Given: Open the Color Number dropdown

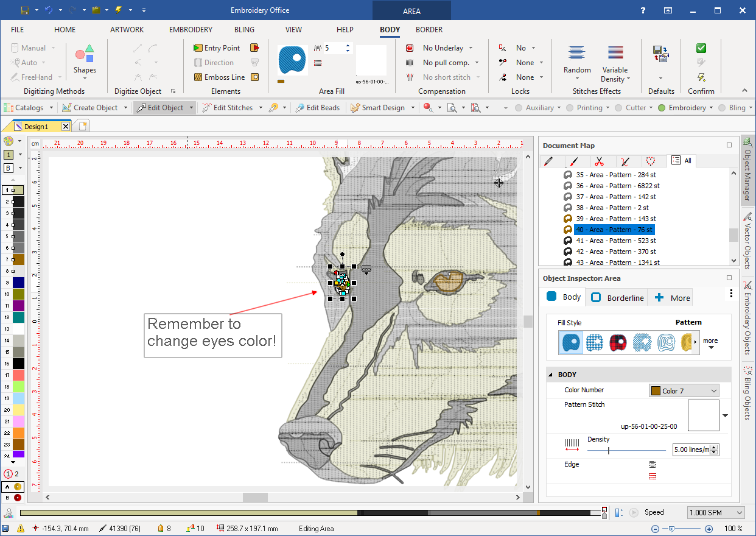Looking at the screenshot, I should [684, 391].
